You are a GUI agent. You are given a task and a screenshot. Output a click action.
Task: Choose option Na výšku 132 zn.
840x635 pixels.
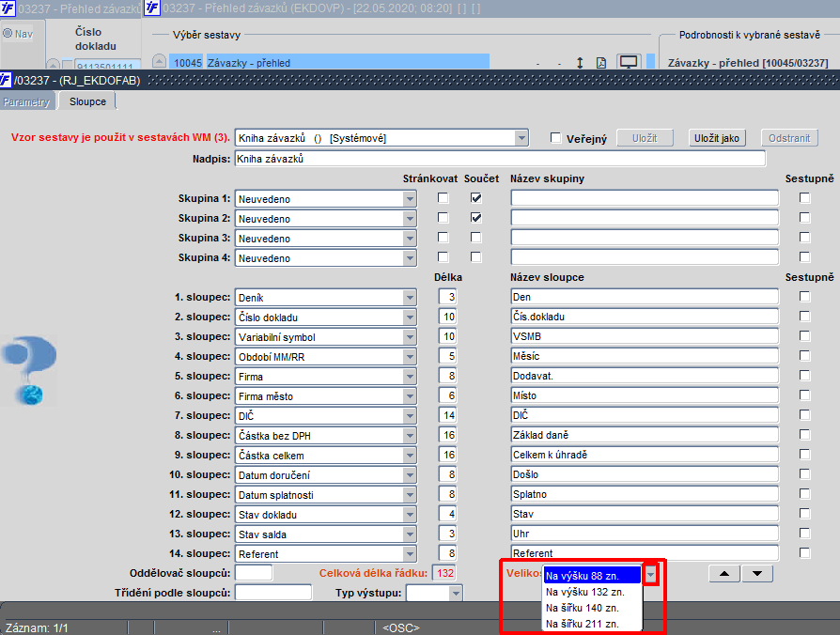592,592
